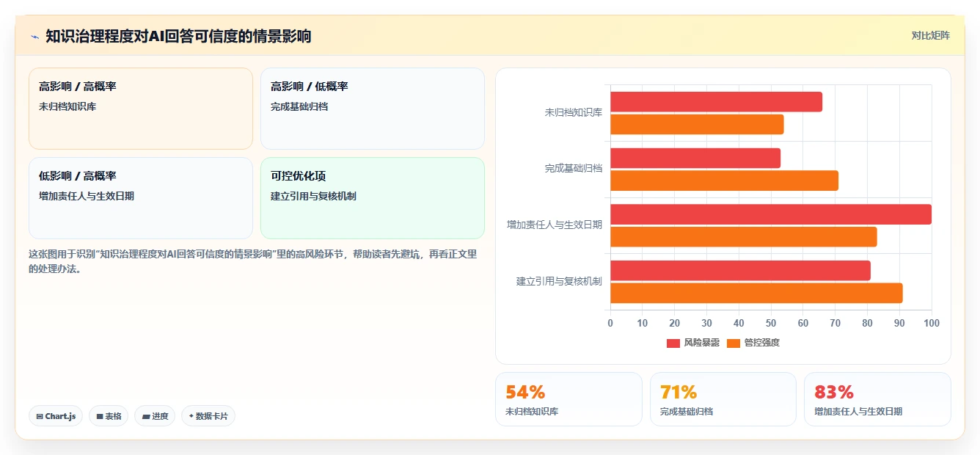Select the 高影响 / 低概率 card
The height and width of the screenshot is (455, 980).
373,109
